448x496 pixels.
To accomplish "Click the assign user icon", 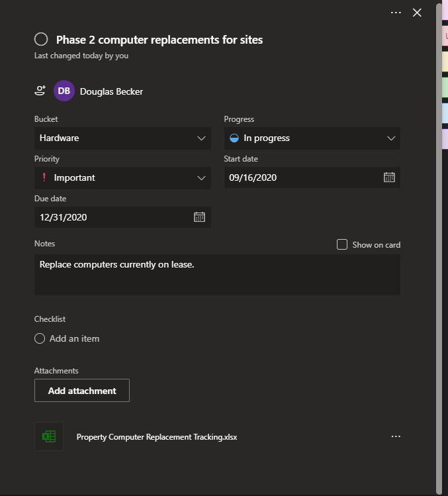I will [x=40, y=91].
